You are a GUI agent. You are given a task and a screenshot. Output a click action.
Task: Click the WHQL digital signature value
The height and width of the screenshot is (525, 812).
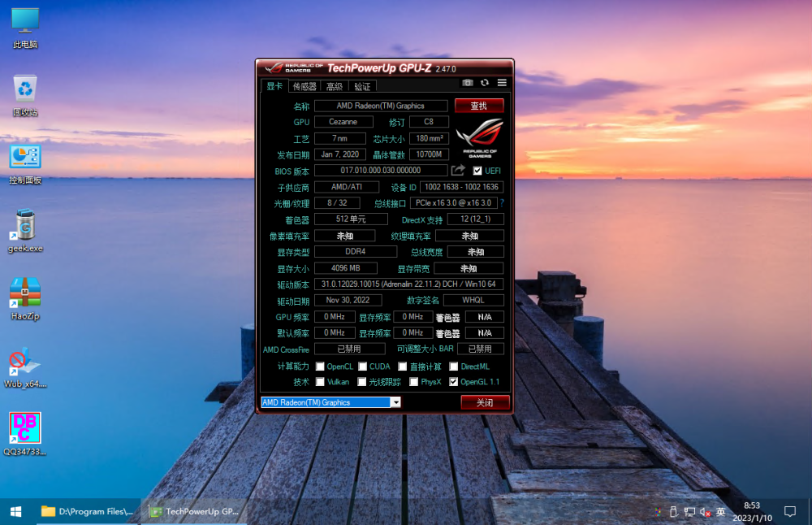(x=473, y=300)
